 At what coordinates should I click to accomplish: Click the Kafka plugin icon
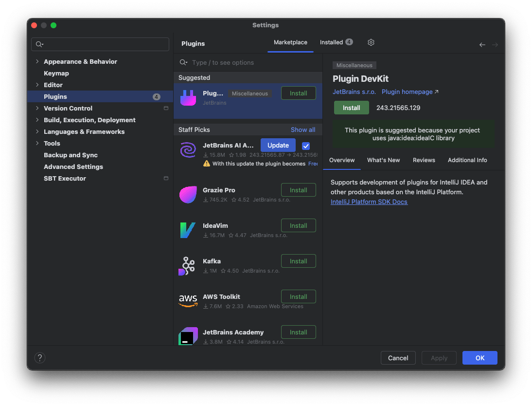pyautogui.click(x=187, y=266)
